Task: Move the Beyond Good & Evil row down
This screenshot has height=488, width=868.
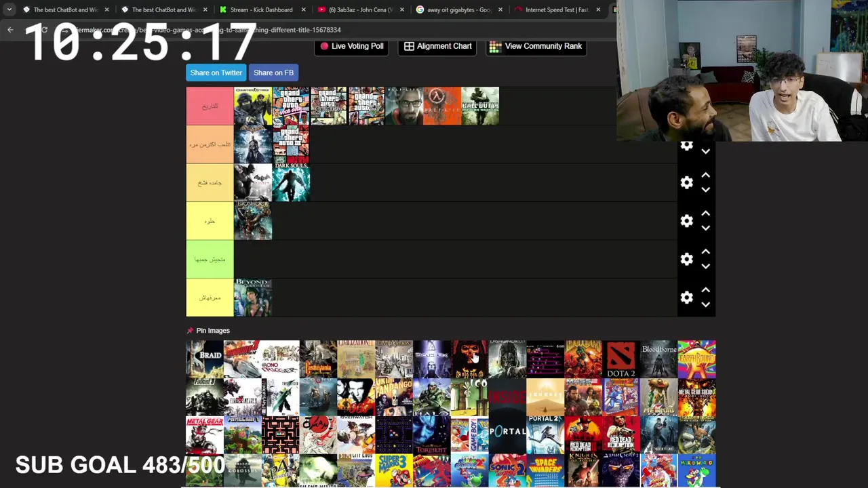Action: [705, 305]
